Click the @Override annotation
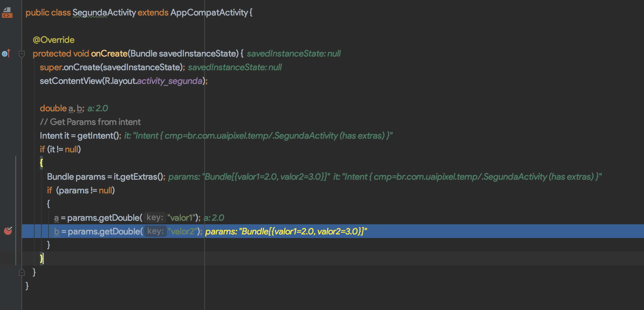This screenshot has height=310, width=644. point(54,40)
